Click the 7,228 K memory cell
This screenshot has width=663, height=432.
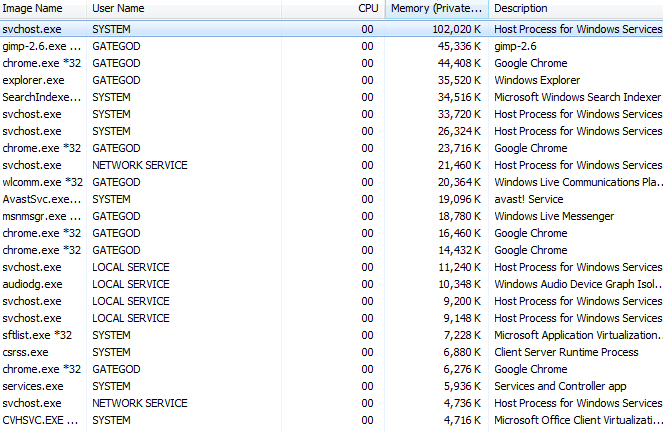462,335
